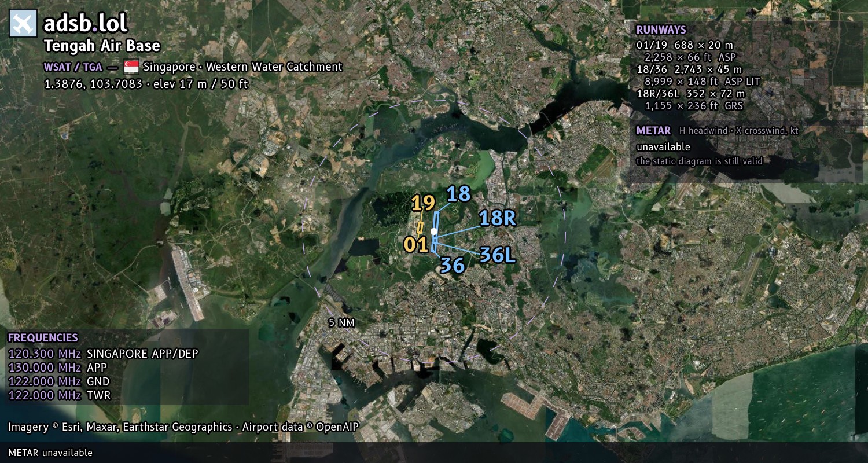The width and height of the screenshot is (868, 463).
Task: Click the Imagery © Esri, Maxar attribution text
Action: 183,427
